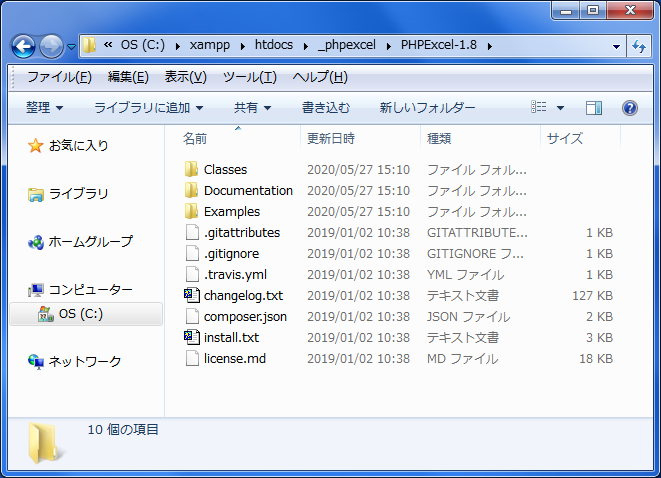Select the install.txt file icon
Image resolution: width=661 pixels, height=478 pixels.
pyautogui.click(x=192, y=337)
